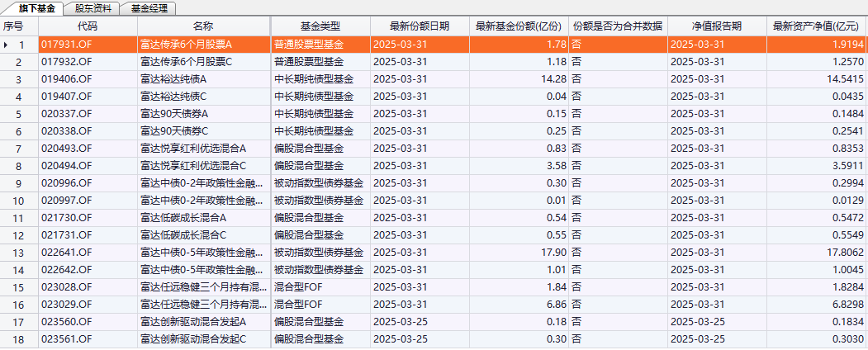Click the 名称 column header

pos(203,26)
